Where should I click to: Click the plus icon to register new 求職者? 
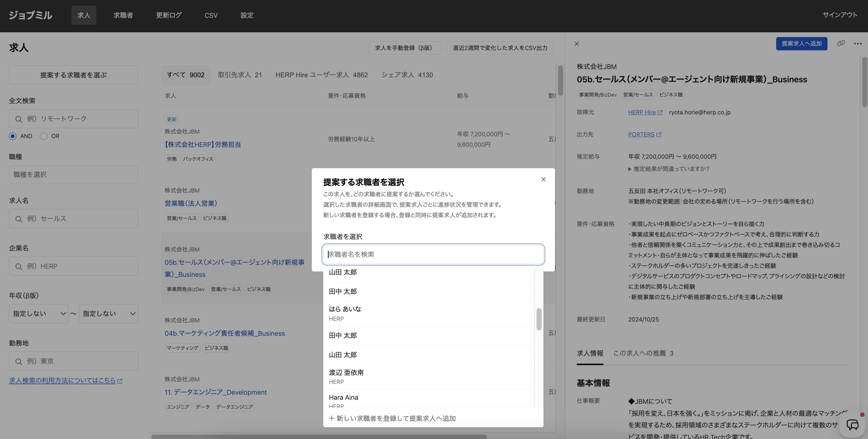pyautogui.click(x=331, y=418)
